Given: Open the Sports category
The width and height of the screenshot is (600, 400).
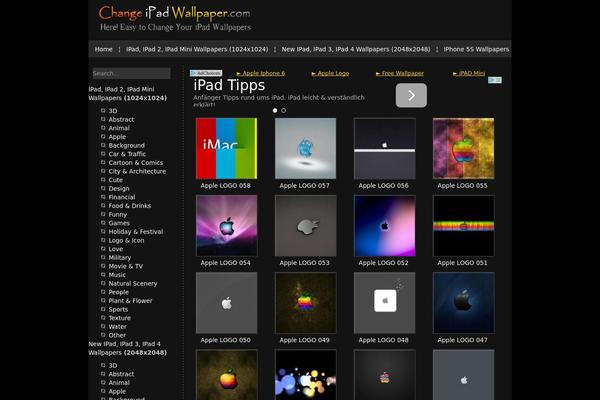Looking at the screenshot, I should point(118,310).
